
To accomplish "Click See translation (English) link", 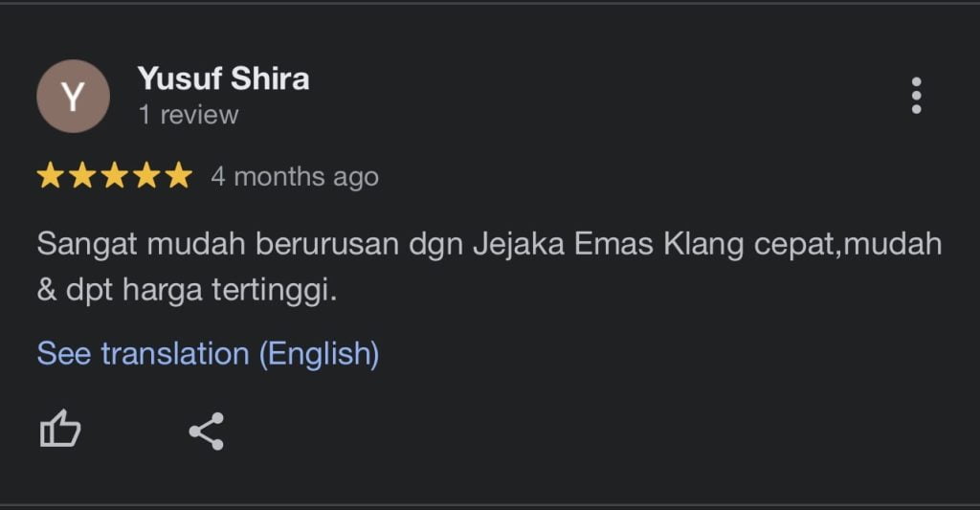I will click(x=208, y=354).
